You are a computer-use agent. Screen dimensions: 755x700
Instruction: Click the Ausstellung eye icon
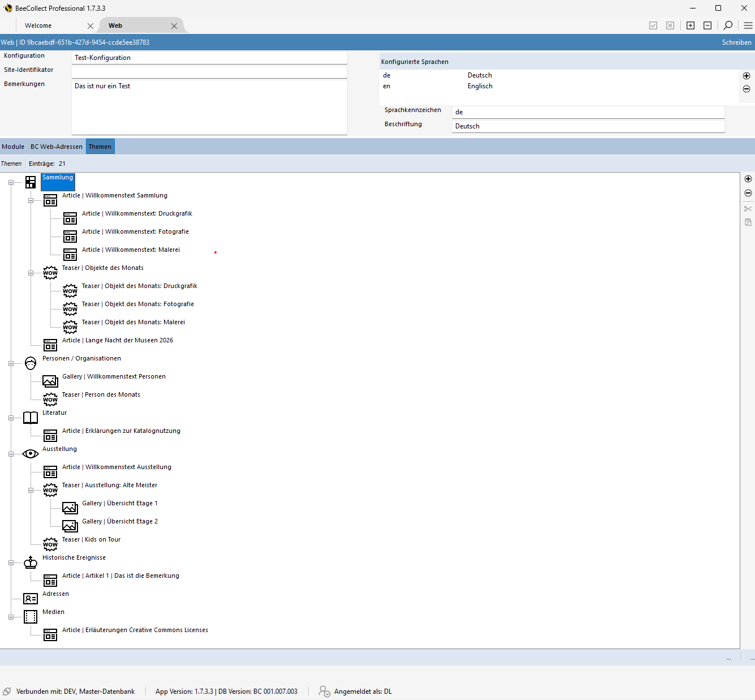(x=31, y=454)
